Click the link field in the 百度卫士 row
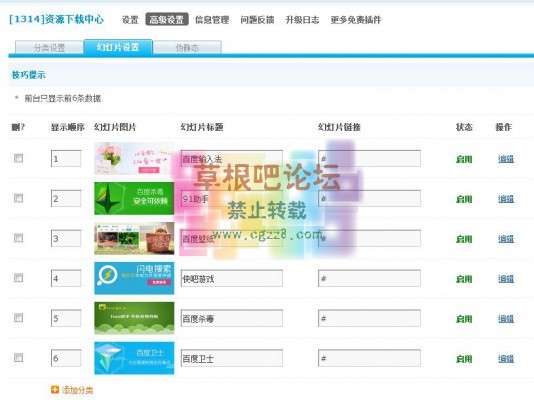 click(x=369, y=358)
